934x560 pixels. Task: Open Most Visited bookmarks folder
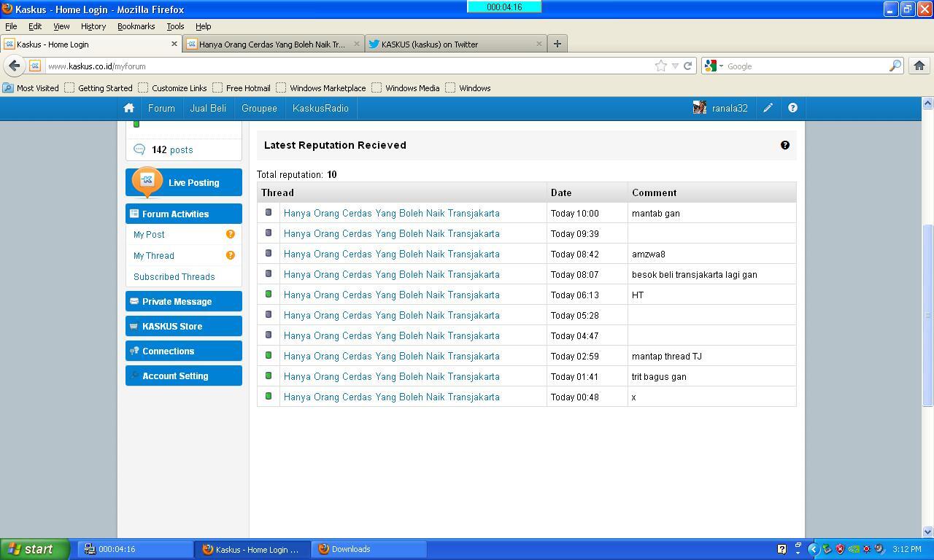tap(31, 87)
